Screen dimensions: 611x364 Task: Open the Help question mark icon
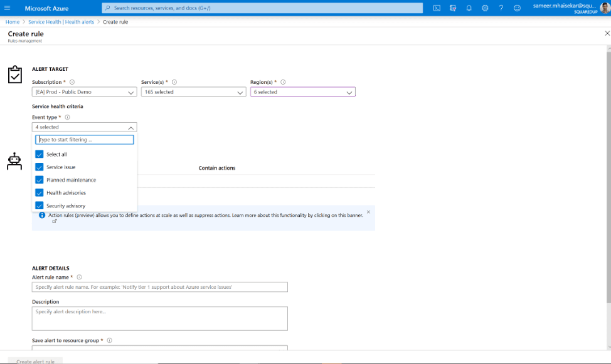coord(502,8)
